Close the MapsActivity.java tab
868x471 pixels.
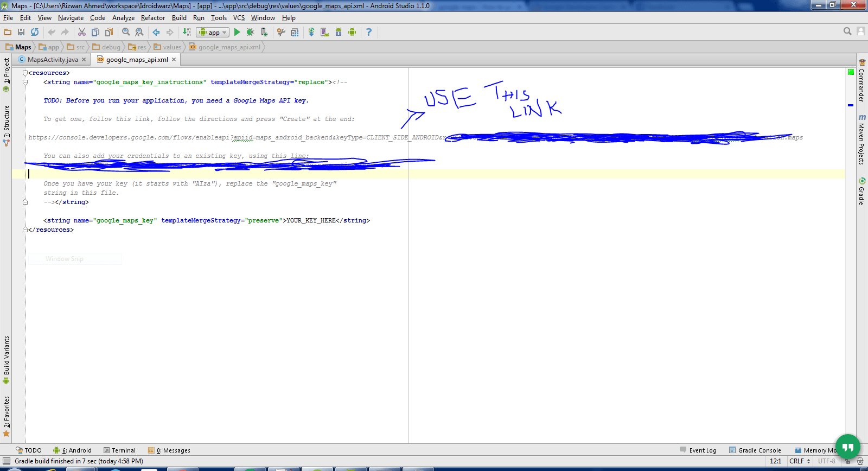[84, 60]
